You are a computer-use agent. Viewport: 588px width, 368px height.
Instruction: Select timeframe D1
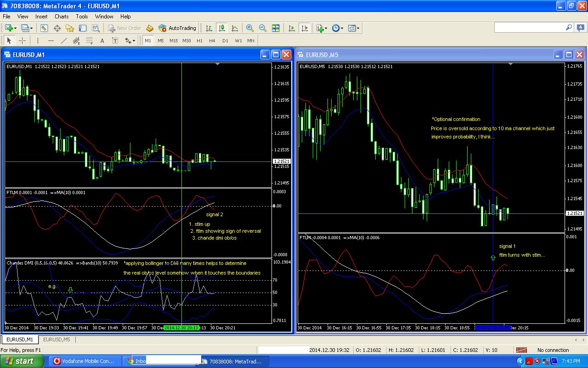coord(225,40)
